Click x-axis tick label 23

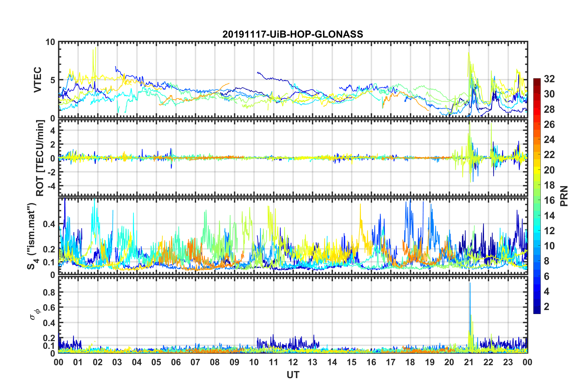pyautogui.click(x=508, y=362)
